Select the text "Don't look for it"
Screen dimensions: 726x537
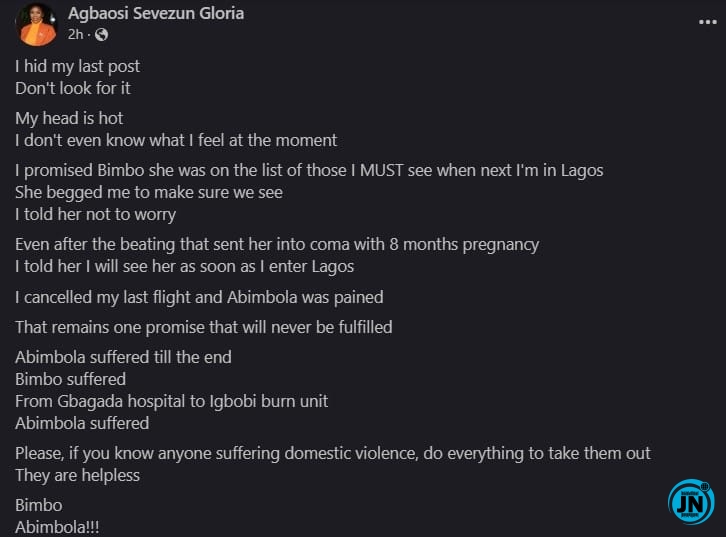[x=73, y=88]
